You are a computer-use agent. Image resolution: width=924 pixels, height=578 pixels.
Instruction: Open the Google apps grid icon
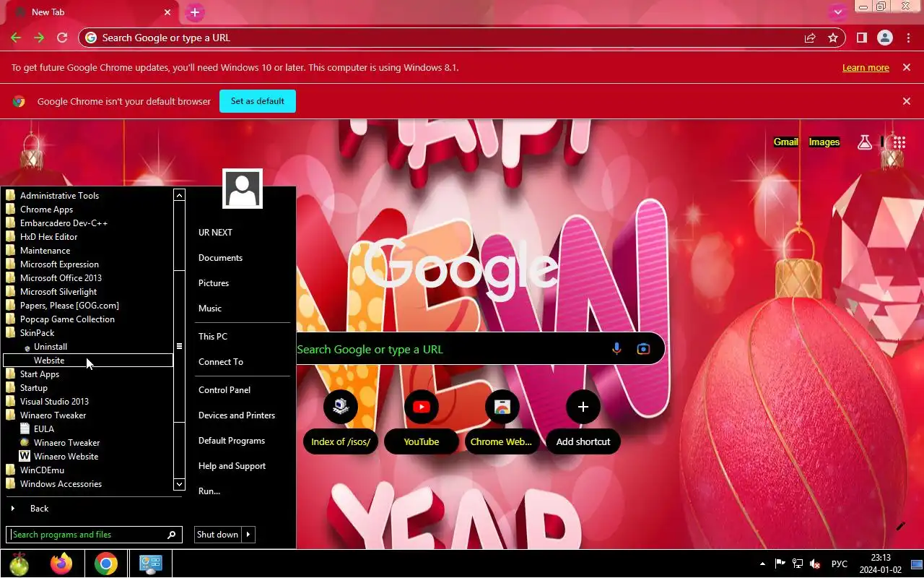(x=899, y=142)
